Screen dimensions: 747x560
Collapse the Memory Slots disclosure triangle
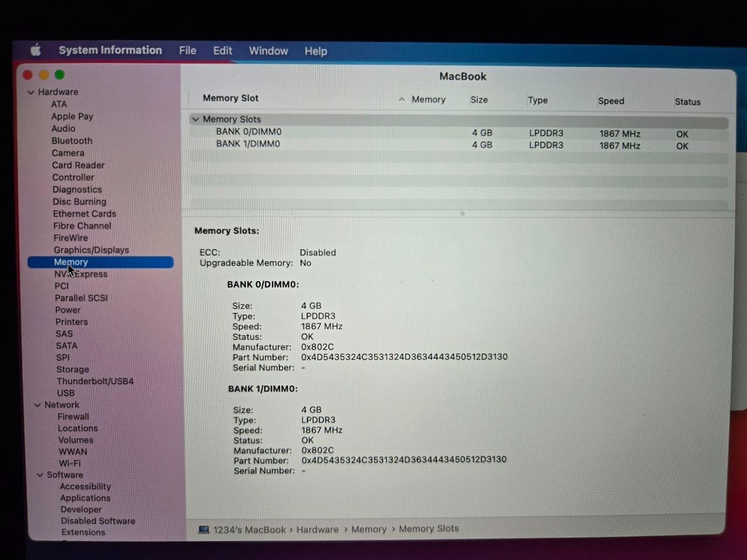[196, 120]
